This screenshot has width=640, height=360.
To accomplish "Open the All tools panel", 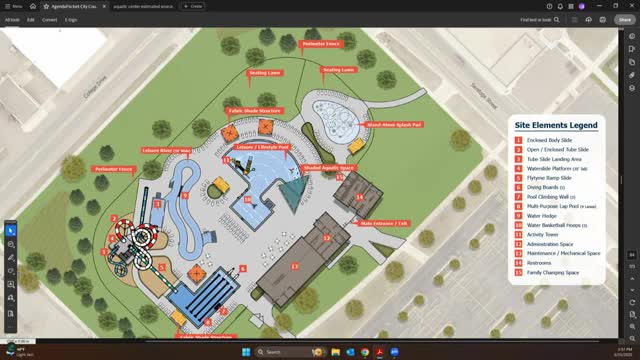I will 12,20.
